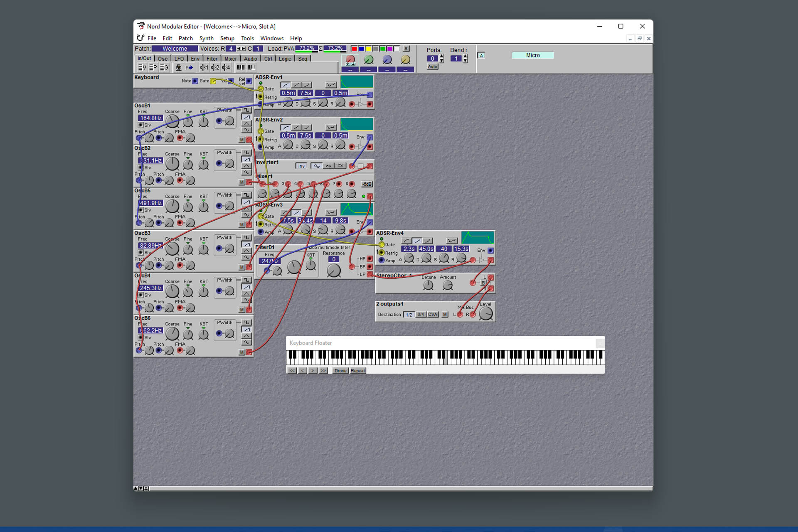Image resolution: width=798 pixels, height=532 pixels.
Task: Toggle the Inv button on Inverter1
Action: (x=301, y=166)
